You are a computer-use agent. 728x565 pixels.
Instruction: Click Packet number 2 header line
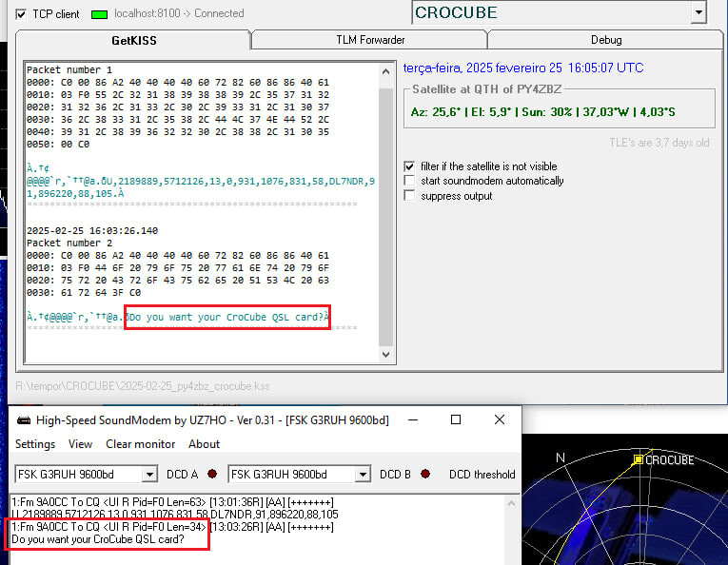[69, 243]
